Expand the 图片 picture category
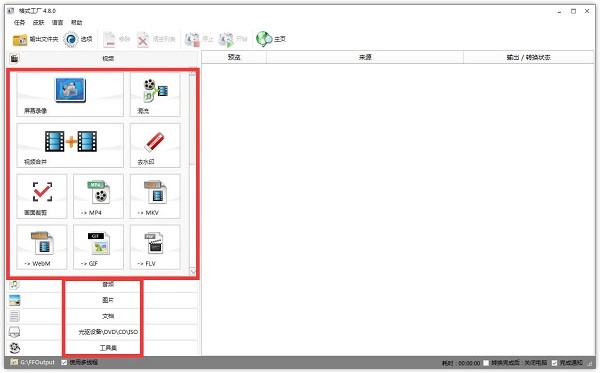The width and height of the screenshot is (600, 373). point(102,300)
